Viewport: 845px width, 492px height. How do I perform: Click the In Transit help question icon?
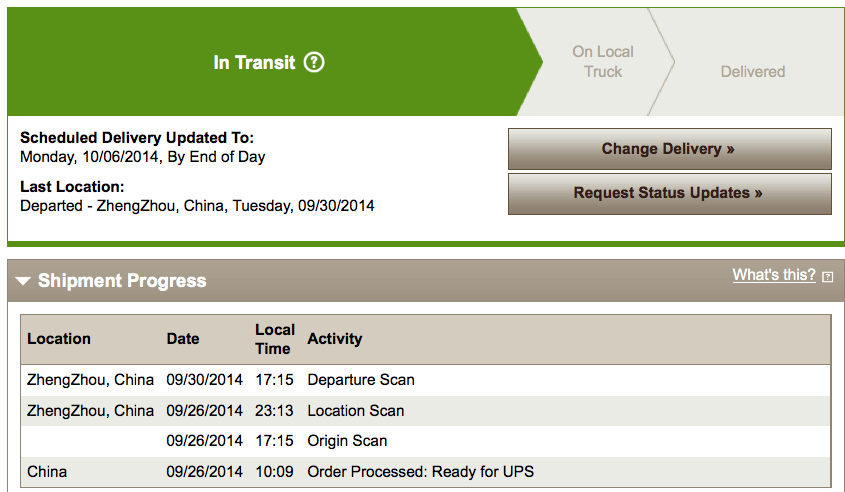coord(314,63)
